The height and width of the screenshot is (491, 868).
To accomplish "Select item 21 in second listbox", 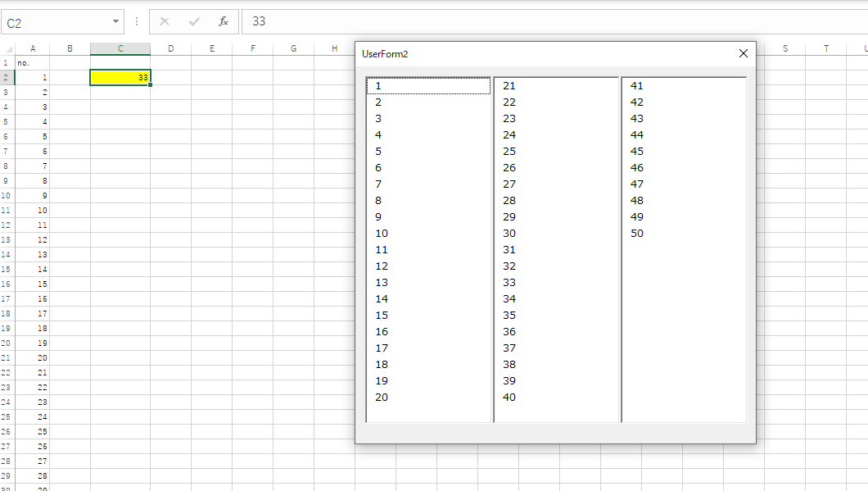I will 556,86.
